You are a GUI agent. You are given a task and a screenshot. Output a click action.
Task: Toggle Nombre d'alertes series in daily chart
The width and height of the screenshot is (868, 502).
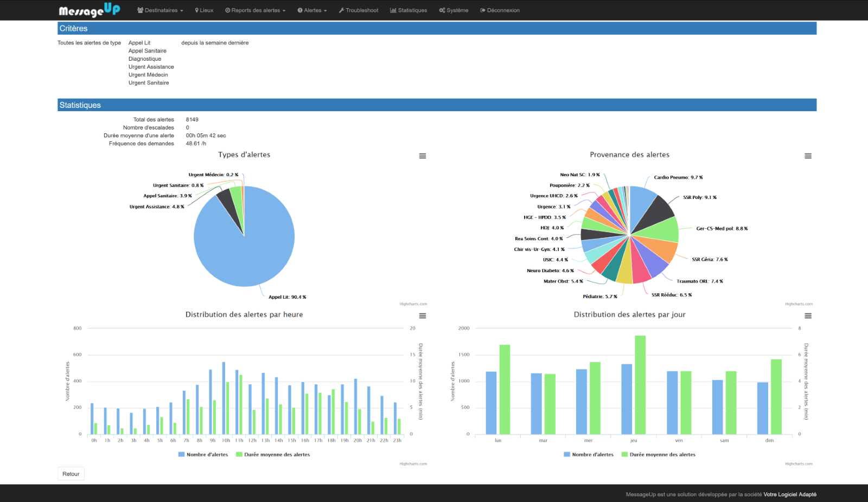coord(589,454)
